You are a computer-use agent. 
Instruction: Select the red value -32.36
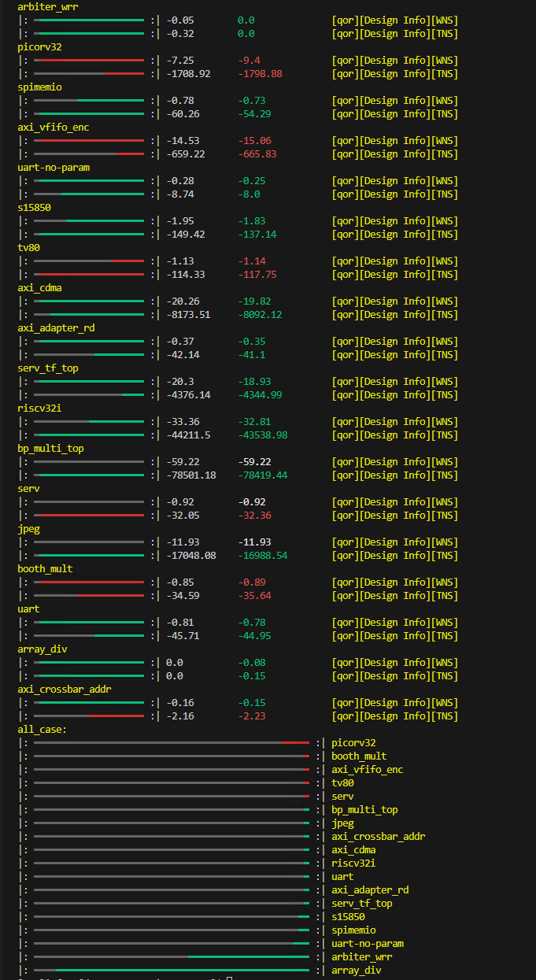click(254, 516)
